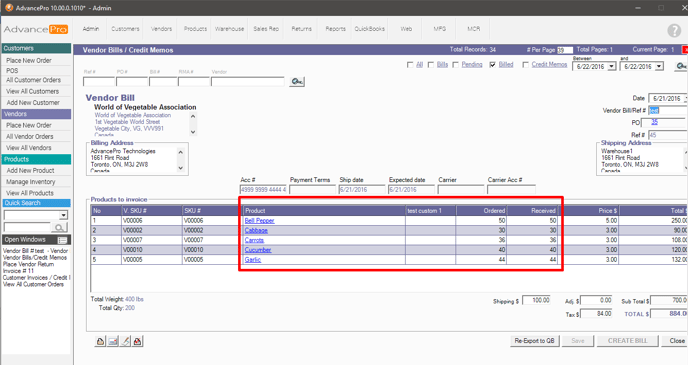Open the QuickBooks menu
Viewport: 688px width, 365px height.
pos(369,29)
